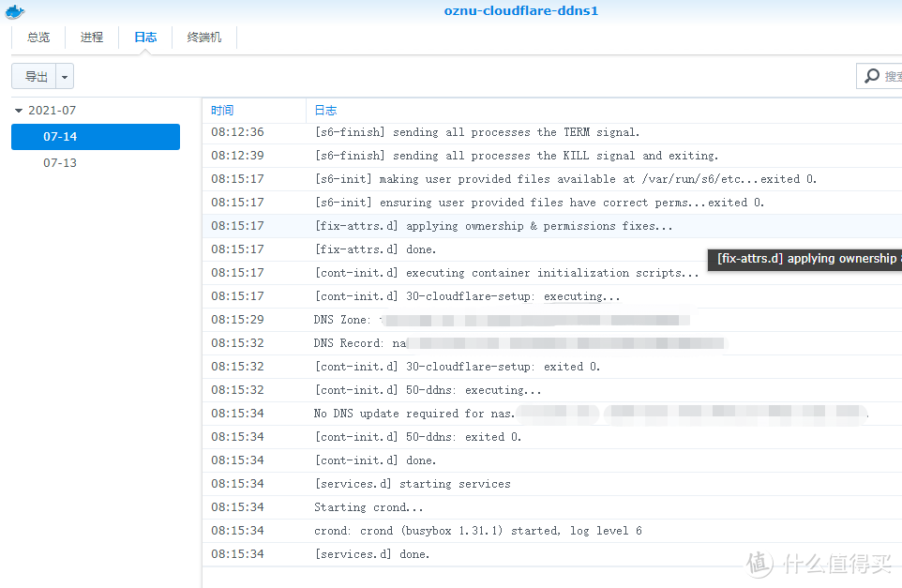
Task: Click the 'ensuring user provided files' entry
Action: point(552,203)
